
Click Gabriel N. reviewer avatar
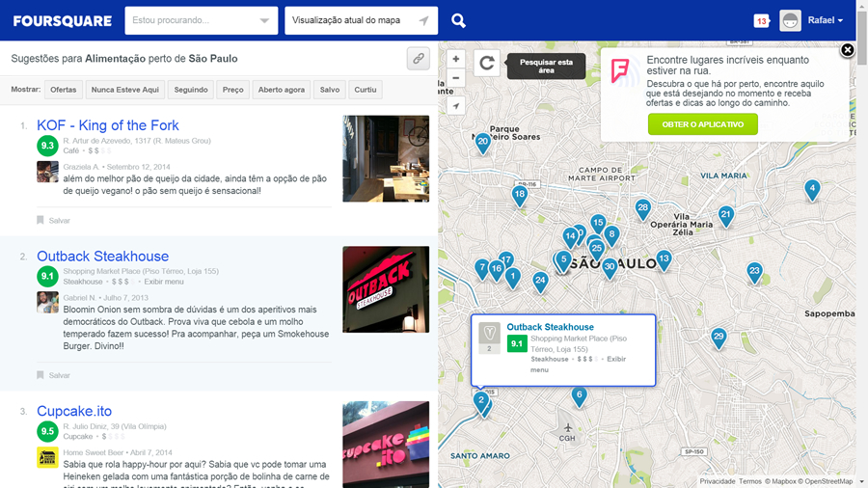point(47,303)
